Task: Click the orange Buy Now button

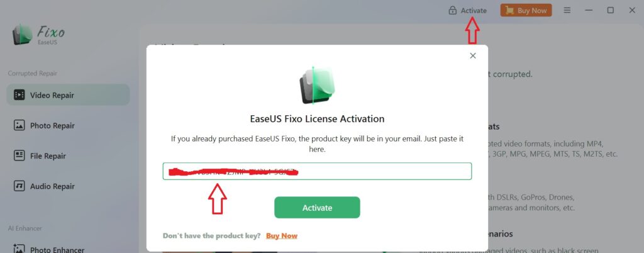Action: (x=526, y=11)
